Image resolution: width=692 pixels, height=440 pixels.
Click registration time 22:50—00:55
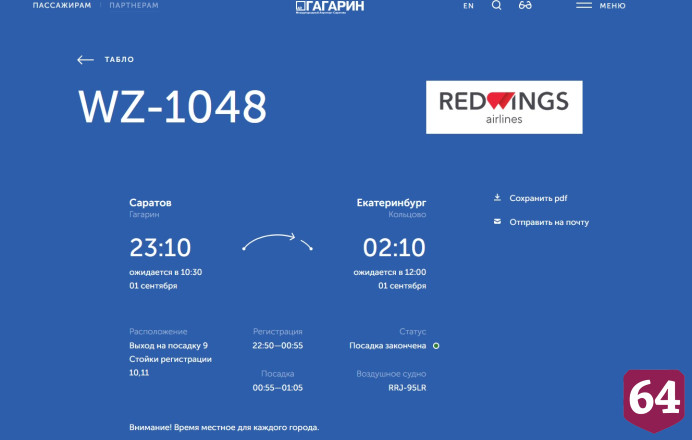(278, 346)
